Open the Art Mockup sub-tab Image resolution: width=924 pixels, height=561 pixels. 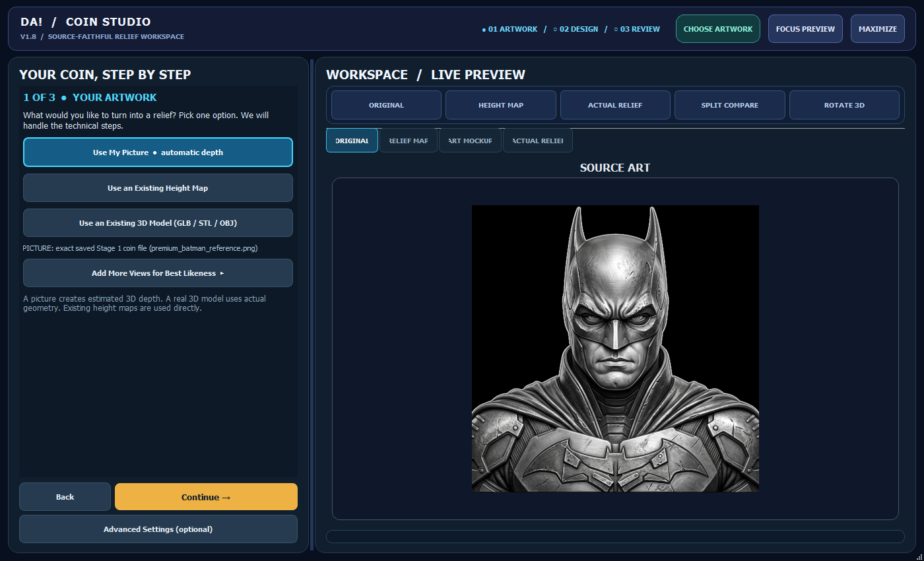click(x=470, y=141)
